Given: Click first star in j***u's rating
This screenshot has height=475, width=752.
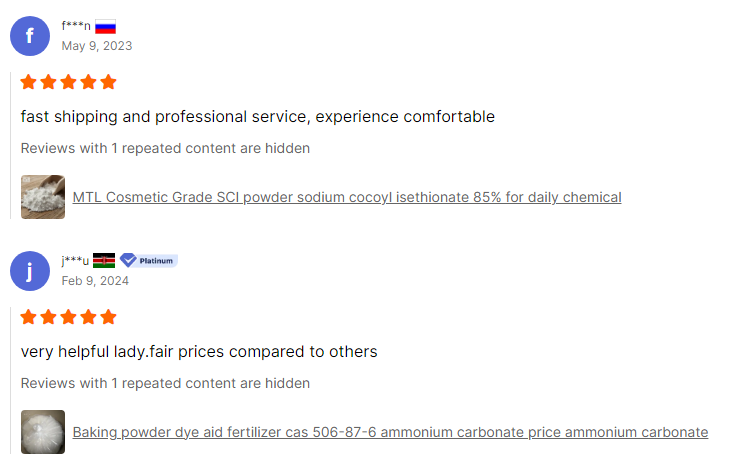Looking at the screenshot, I should click(x=28, y=317).
